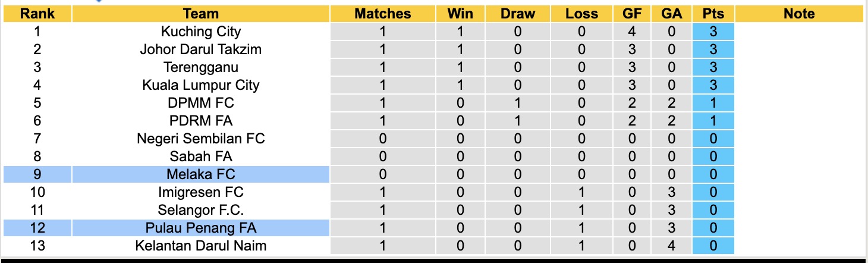Click the DPMM FC team name
The width and height of the screenshot is (868, 263).
[201, 103]
